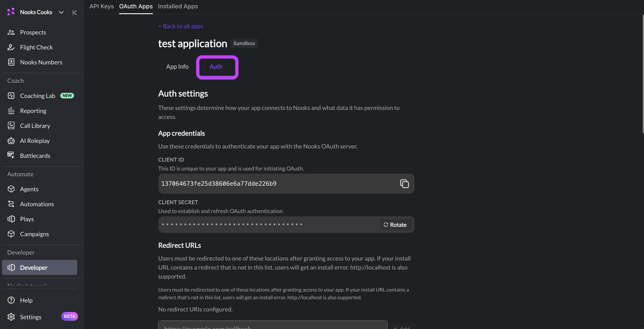Open Settings label in sidebar

(x=31, y=317)
